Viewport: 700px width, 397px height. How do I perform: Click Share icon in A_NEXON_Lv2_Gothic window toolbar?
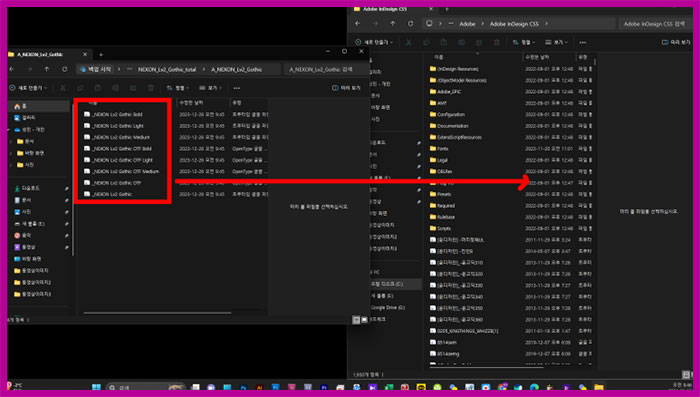pyautogui.click(x=133, y=88)
